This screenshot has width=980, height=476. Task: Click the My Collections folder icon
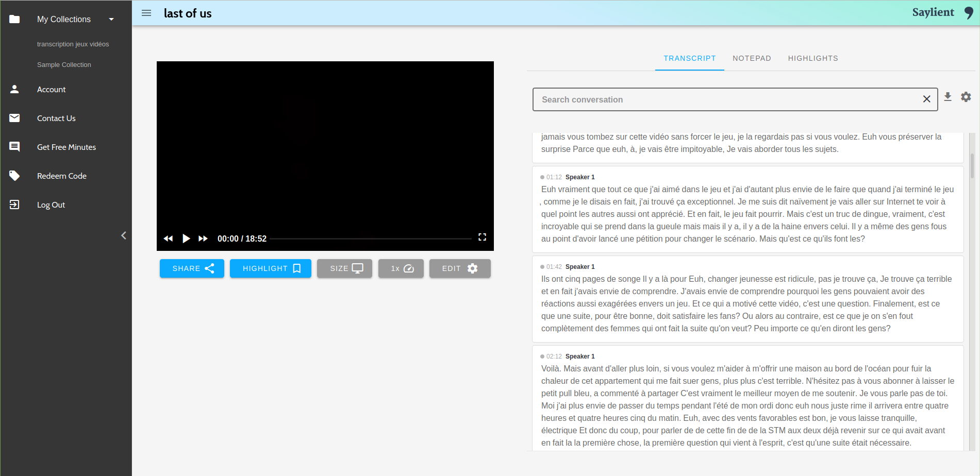pyautogui.click(x=14, y=19)
